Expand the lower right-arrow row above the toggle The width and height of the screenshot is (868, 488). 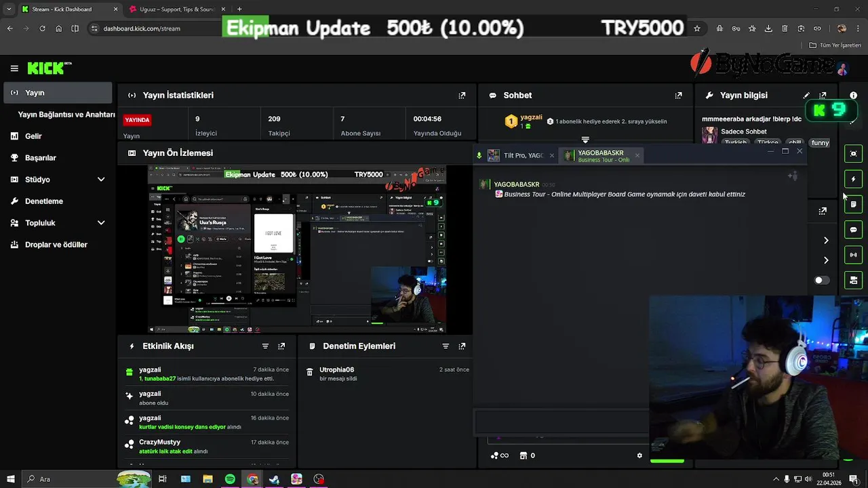point(826,260)
